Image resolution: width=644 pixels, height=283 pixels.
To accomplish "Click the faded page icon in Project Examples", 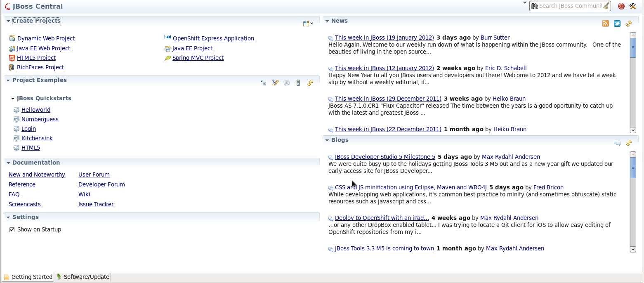I will point(287,83).
